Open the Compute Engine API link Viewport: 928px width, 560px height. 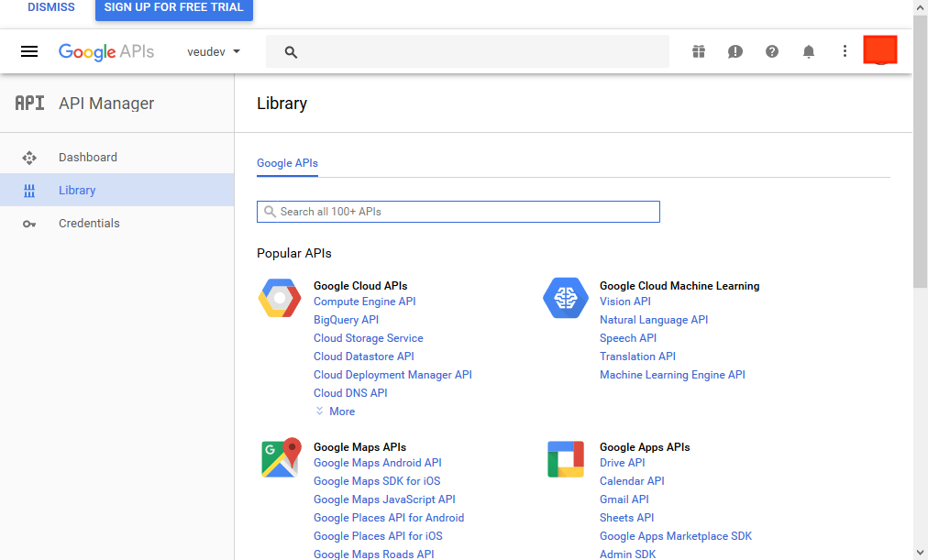pyautogui.click(x=364, y=302)
